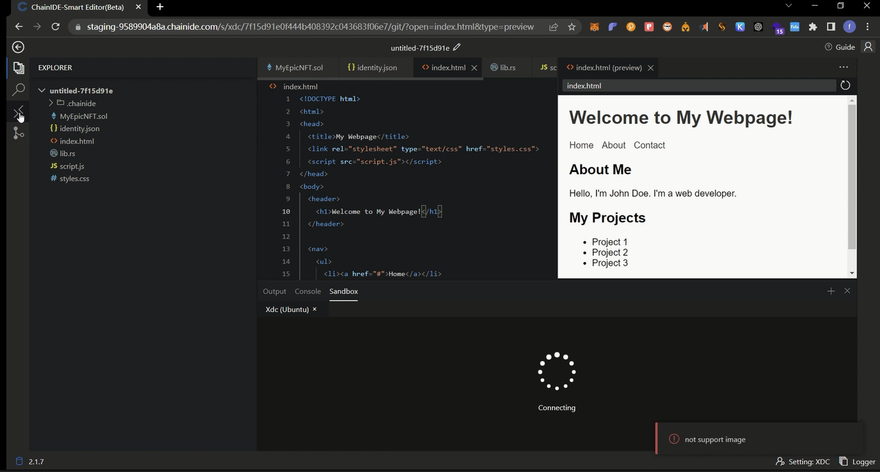This screenshot has height=472, width=880.
Task: Add a new sandbox terminal with plus icon
Action: click(830, 291)
